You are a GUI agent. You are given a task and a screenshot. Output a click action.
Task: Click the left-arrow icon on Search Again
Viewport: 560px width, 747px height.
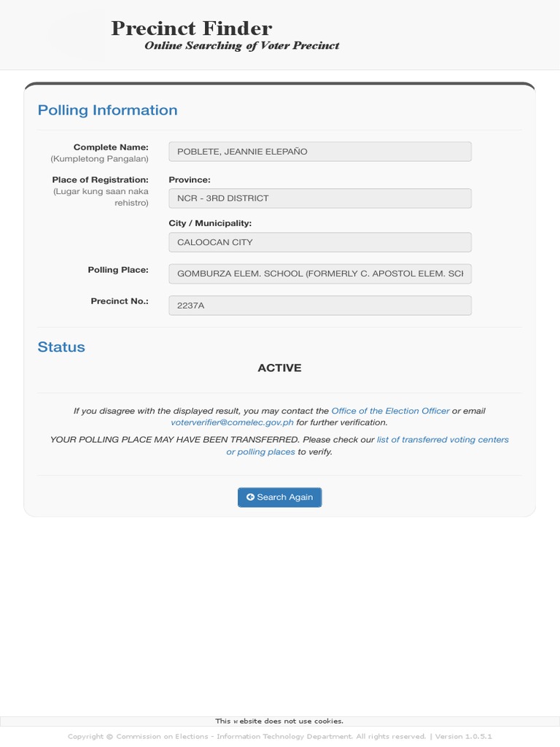[250, 497]
